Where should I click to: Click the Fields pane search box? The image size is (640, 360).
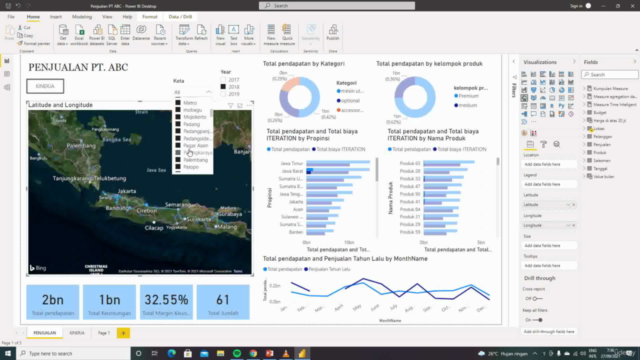pyautogui.click(x=610, y=75)
